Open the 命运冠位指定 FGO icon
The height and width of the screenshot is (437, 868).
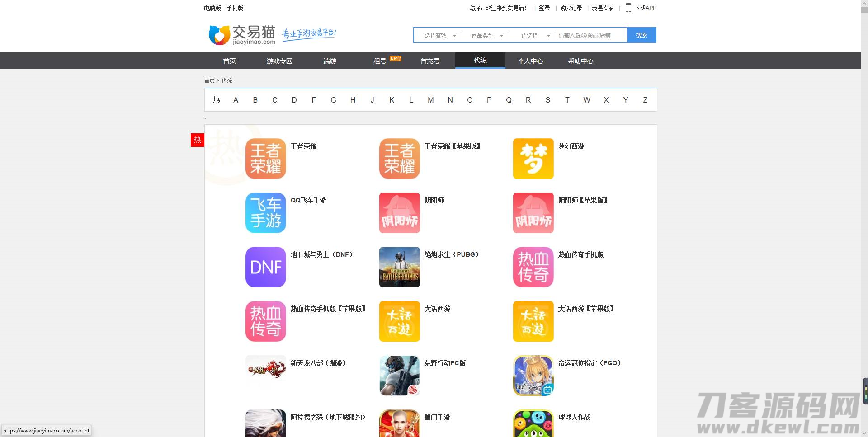pos(533,376)
